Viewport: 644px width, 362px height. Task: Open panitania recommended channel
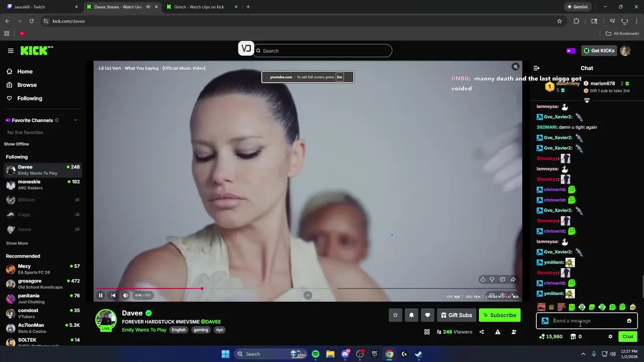tap(43, 299)
